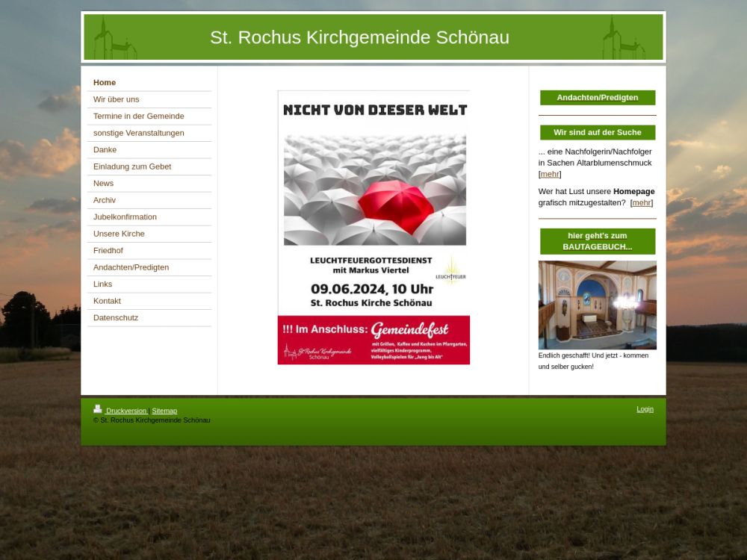747x560 pixels.
Task: Click the Login link in footer
Action: (x=645, y=409)
